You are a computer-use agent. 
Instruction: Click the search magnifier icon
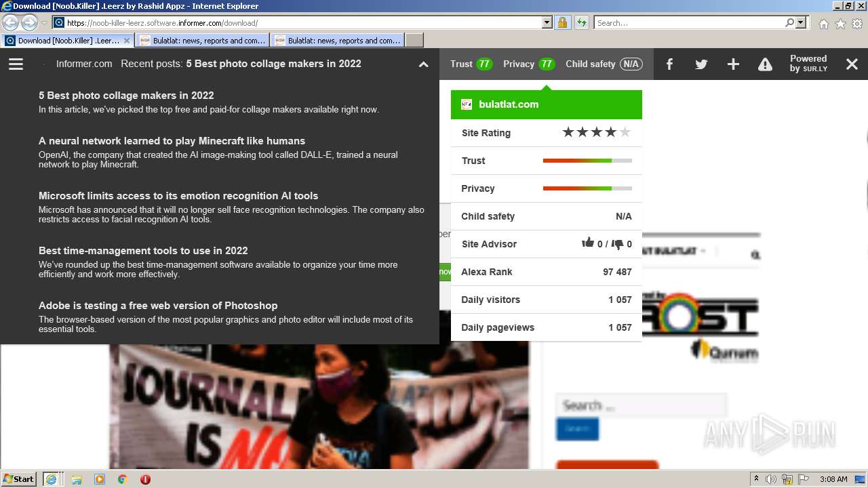pos(789,22)
